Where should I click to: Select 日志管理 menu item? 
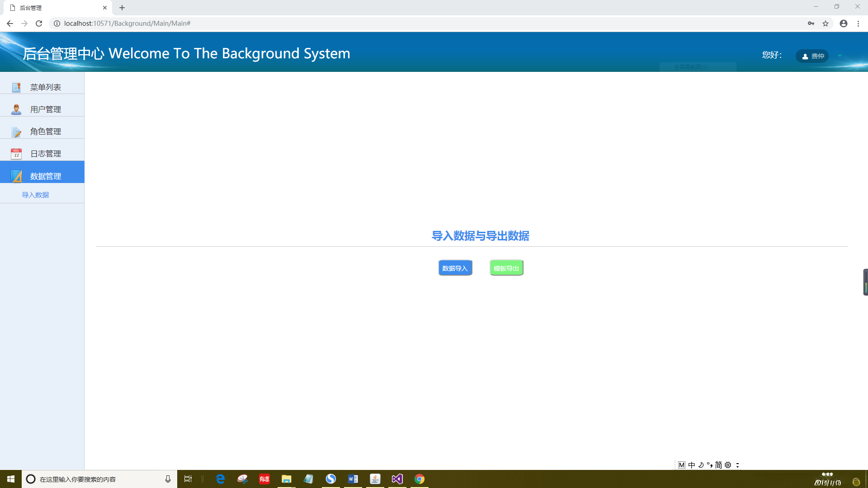pos(45,154)
